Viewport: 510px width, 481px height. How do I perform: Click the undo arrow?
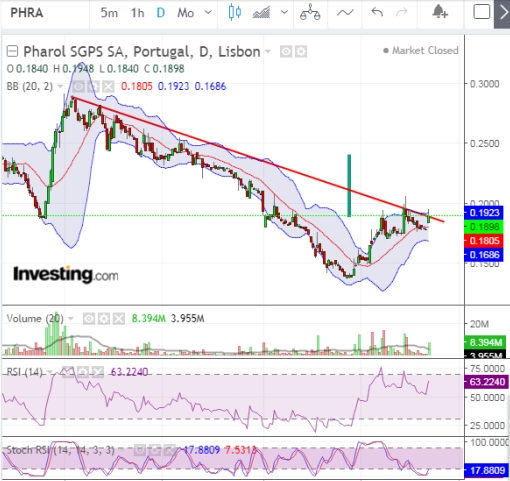(377, 13)
